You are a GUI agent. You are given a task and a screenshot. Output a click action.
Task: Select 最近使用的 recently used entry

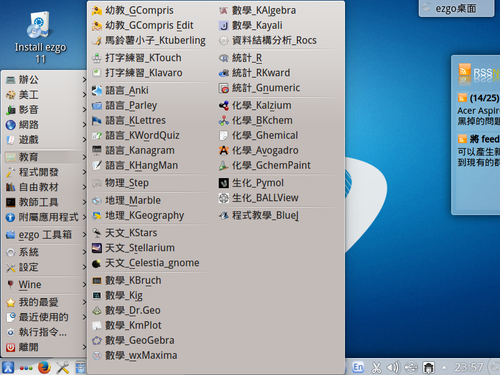tap(46, 317)
